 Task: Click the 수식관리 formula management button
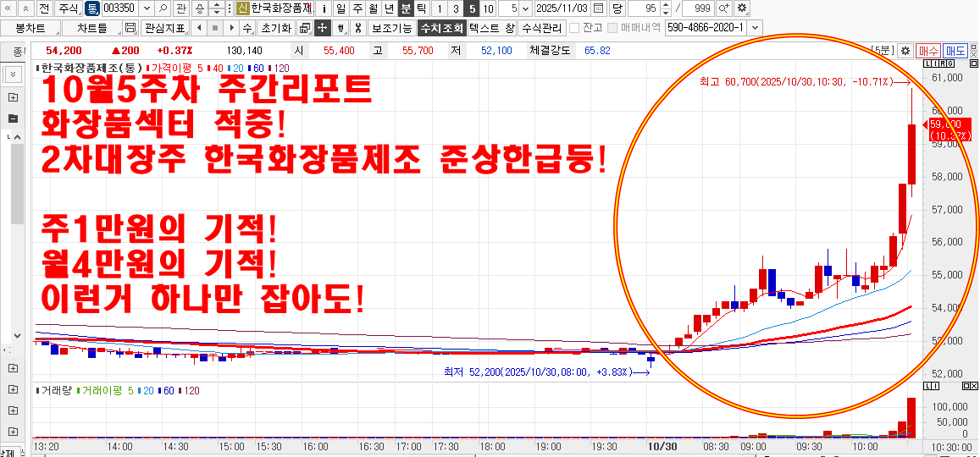pos(542,27)
